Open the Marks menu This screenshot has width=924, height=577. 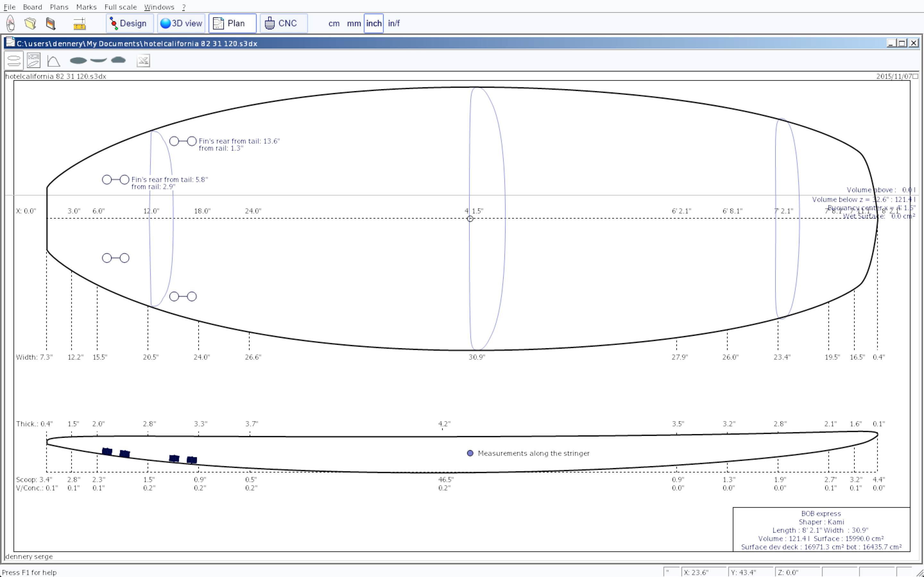click(x=86, y=7)
